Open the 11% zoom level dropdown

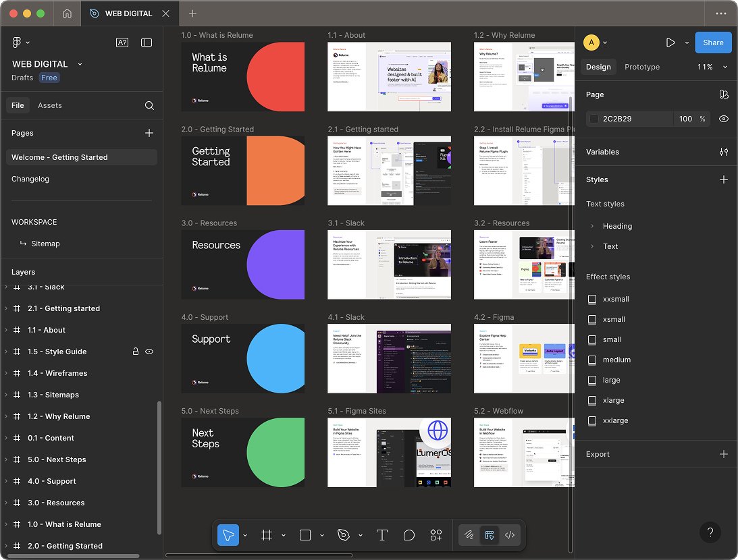pyautogui.click(x=712, y=67)
